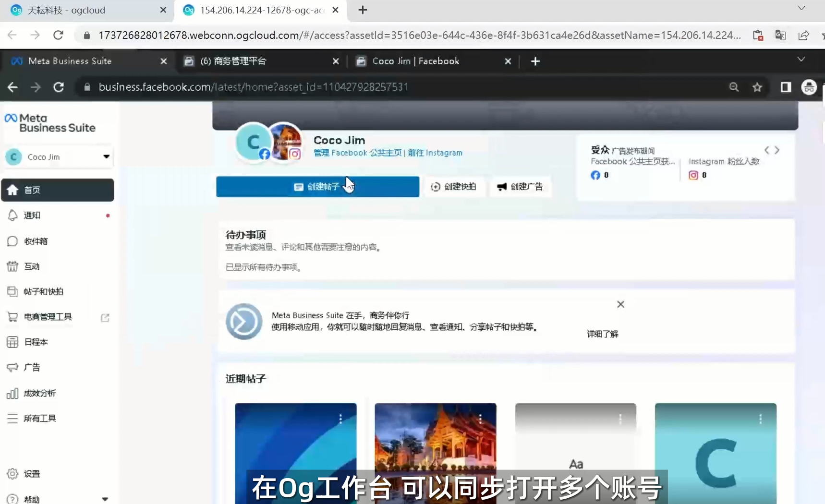The image size is (825, 504).
Task: Click the 所有工具 hamburger icon
Action: click(12, 419)
